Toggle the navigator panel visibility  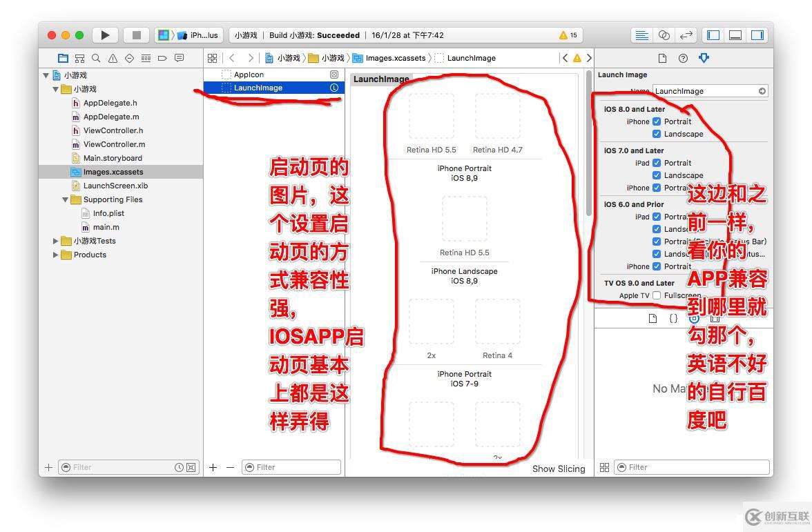point(713,35)
